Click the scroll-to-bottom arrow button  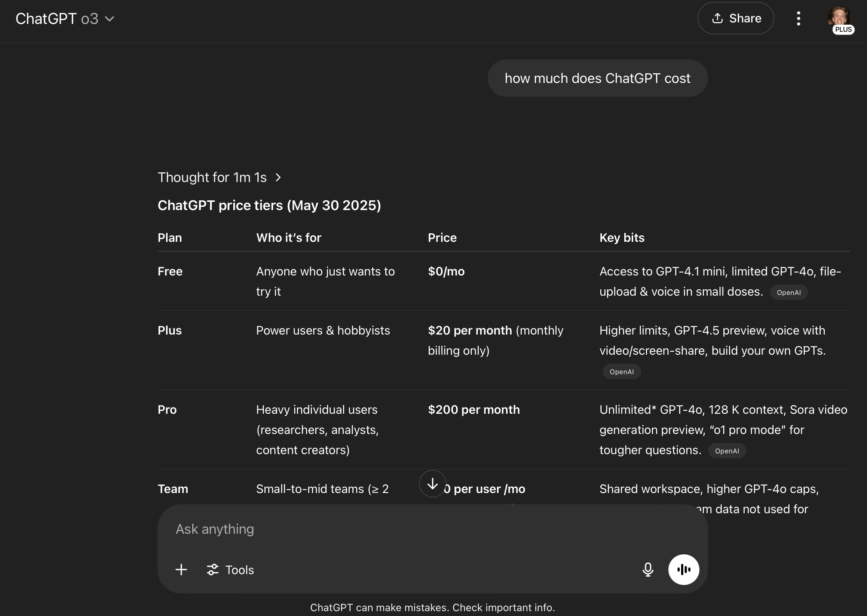(432, 484)
